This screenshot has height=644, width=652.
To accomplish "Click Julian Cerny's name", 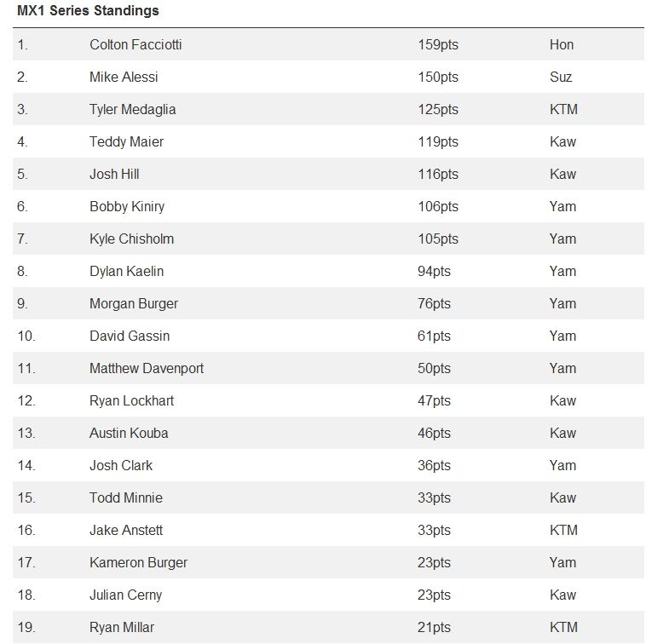I will [125, 595].
